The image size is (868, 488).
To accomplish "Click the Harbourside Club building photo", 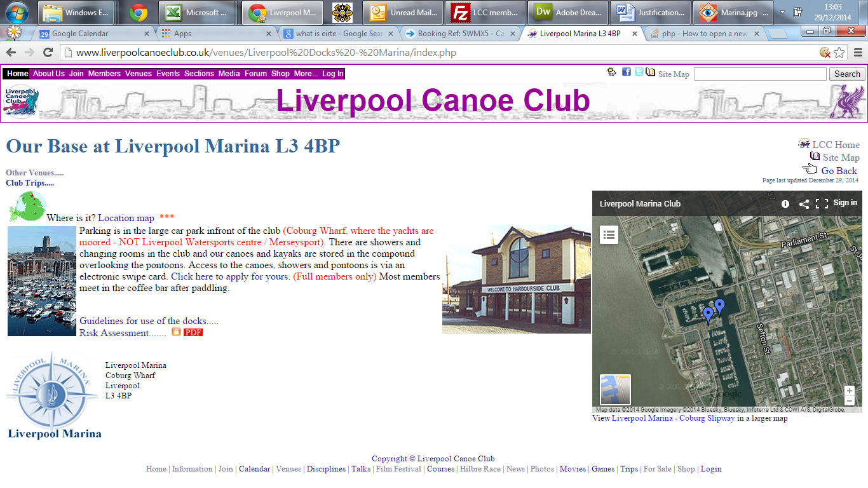I will pyautogui.click(x=517, y=279).
